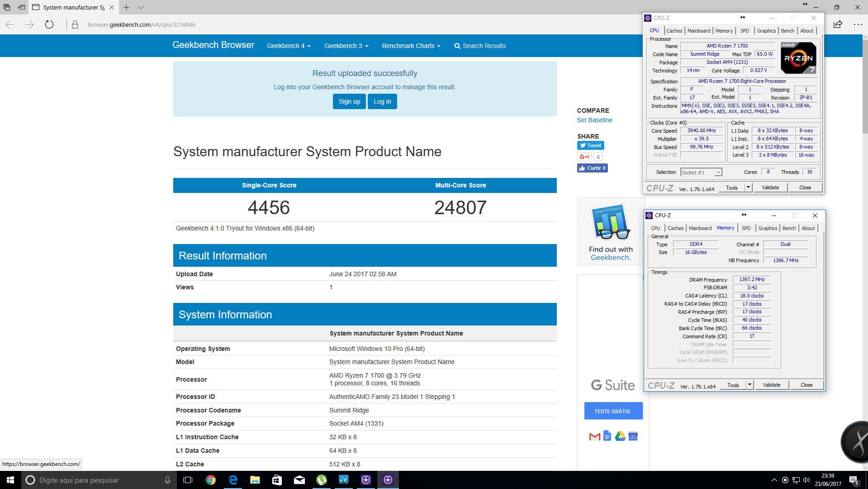The height and width of the screenshot is (489, 868).
Task: Open the Edge more options menu
Action: tap(858, 24)
